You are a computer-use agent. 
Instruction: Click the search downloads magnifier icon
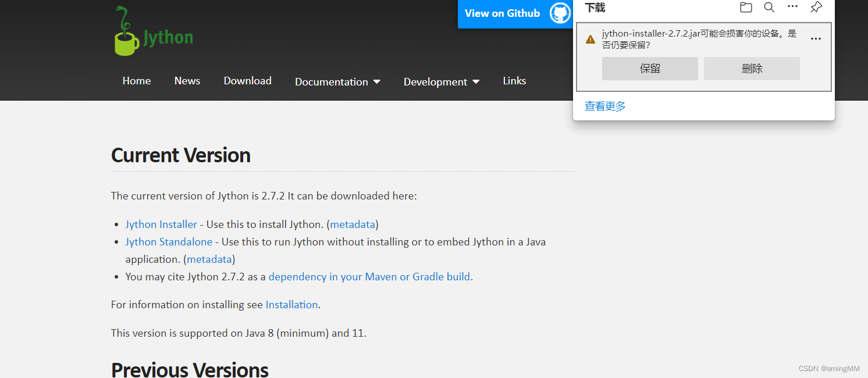coord(769,8)
